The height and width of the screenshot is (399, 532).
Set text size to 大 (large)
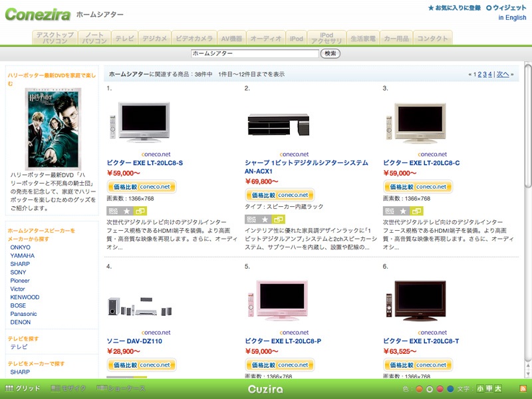click(497, 389)
